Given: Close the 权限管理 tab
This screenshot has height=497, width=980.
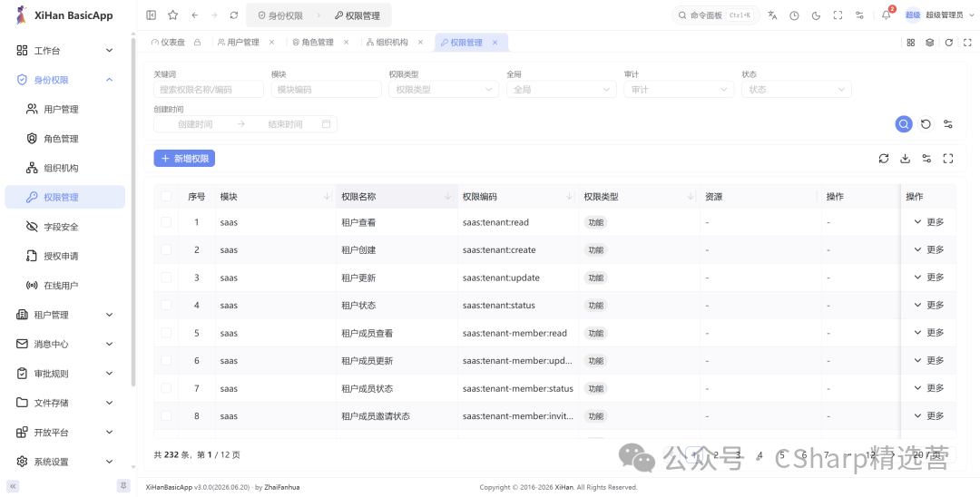Looking at the screenshot, I should coord(495,43).
